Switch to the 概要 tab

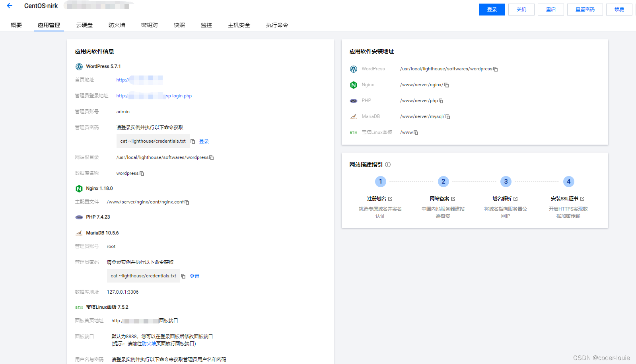tap(16, 25)
